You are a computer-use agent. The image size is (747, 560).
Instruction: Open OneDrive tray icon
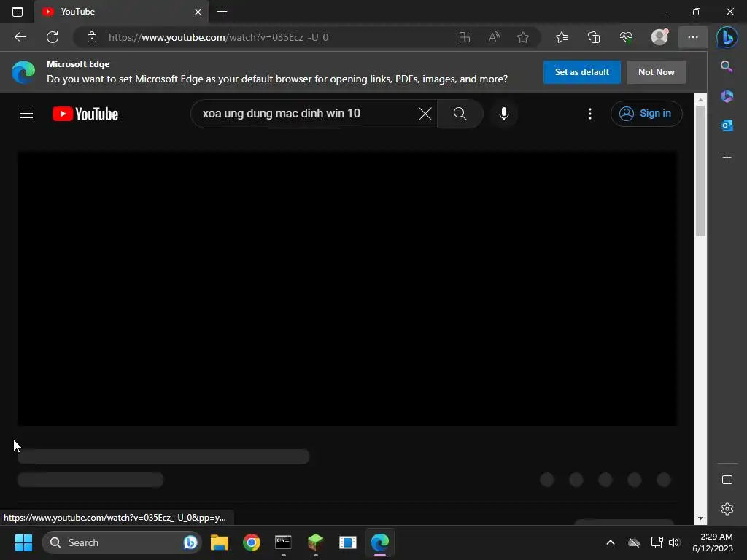[x=634, y=542]
